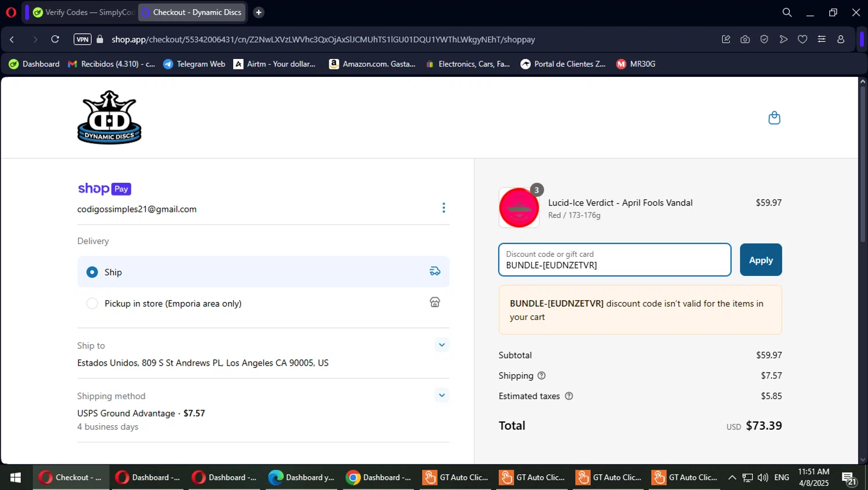The width and height of the screenshot is (868, 490).
Task: View site security lock info
Action: pos(100,39)
